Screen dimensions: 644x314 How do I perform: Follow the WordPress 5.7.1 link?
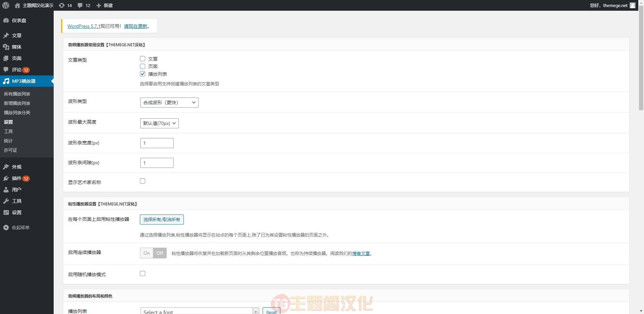coord(84,26)
